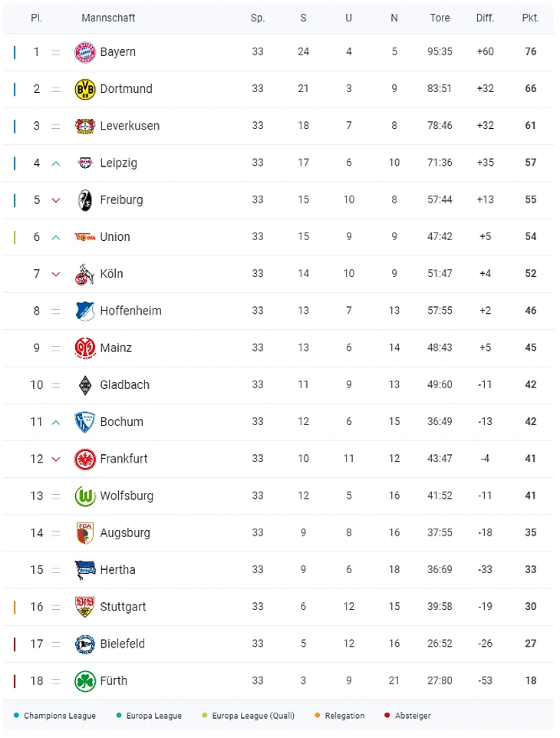Click red down arrow beside Freiburg
The image size is (560, 738).
(55, 200)
